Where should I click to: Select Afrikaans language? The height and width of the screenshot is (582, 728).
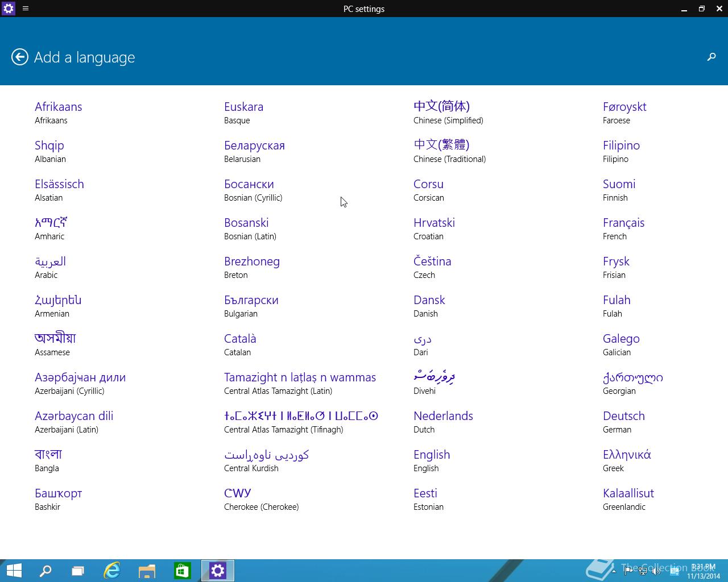(59, 113)
